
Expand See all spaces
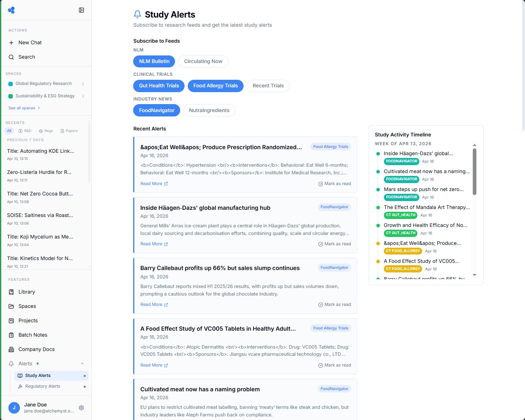(24, 108)
